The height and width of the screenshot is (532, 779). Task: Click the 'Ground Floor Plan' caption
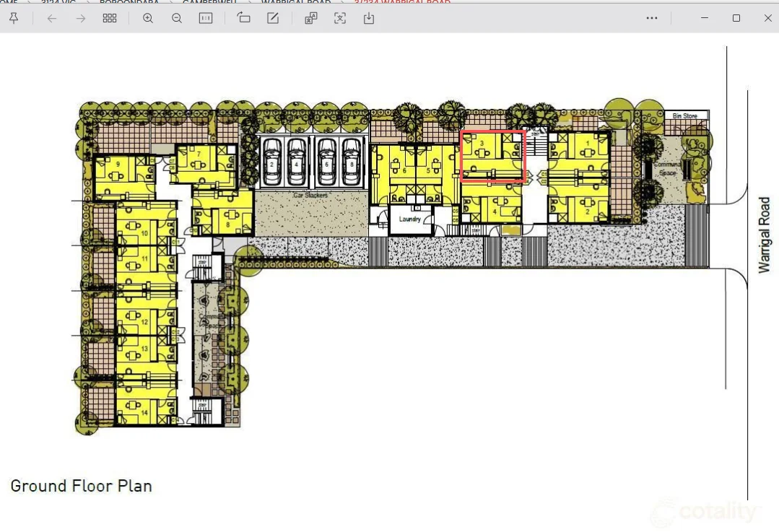(82, 486)
